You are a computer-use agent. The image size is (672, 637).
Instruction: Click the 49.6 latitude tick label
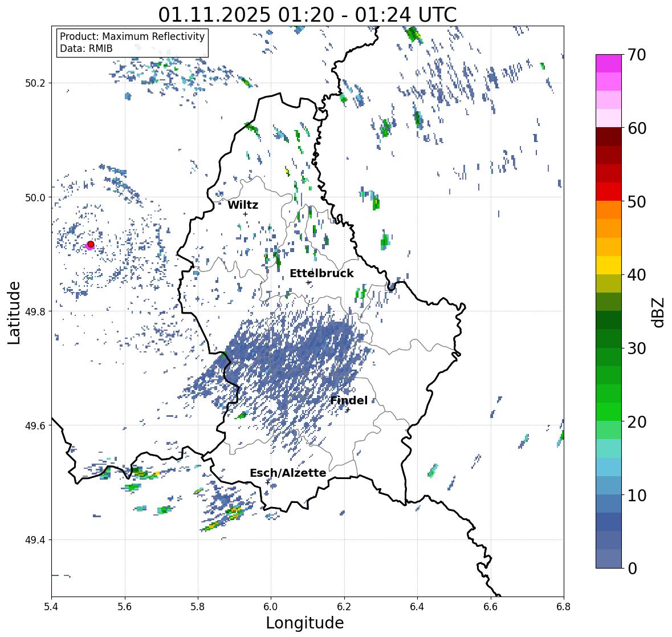point(35,425)
